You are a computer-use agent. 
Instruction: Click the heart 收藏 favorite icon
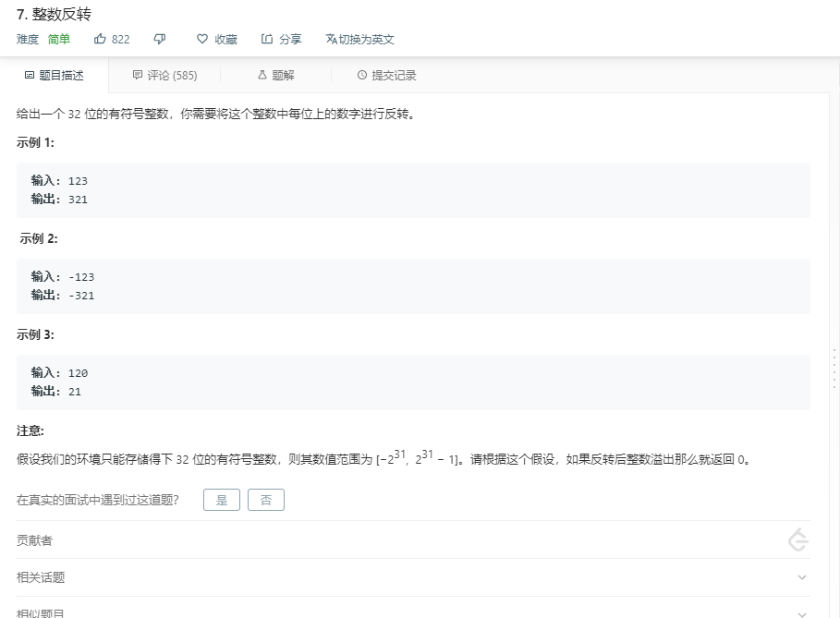202,39
